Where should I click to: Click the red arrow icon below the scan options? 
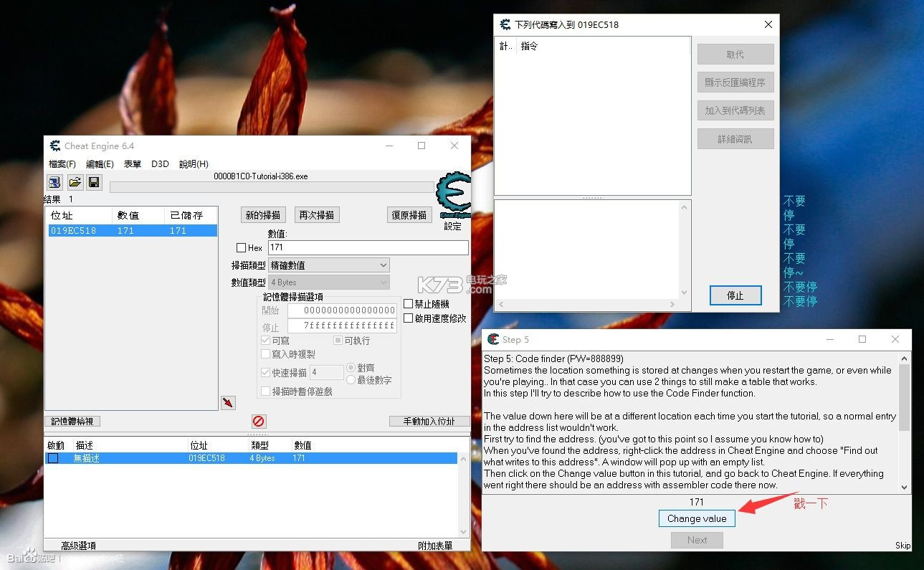tap(228, 402)
